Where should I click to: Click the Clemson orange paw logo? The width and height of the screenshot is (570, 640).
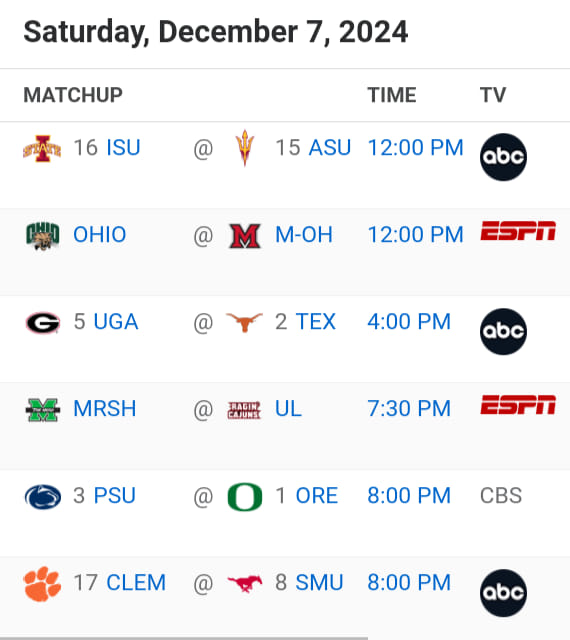pos(42,584)
